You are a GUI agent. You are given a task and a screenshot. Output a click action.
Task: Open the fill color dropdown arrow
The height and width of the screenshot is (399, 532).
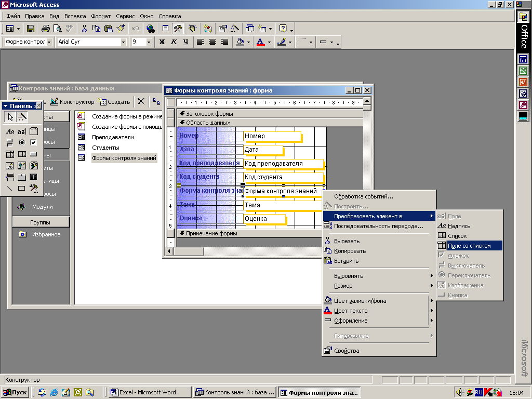[x=248, y=42]
